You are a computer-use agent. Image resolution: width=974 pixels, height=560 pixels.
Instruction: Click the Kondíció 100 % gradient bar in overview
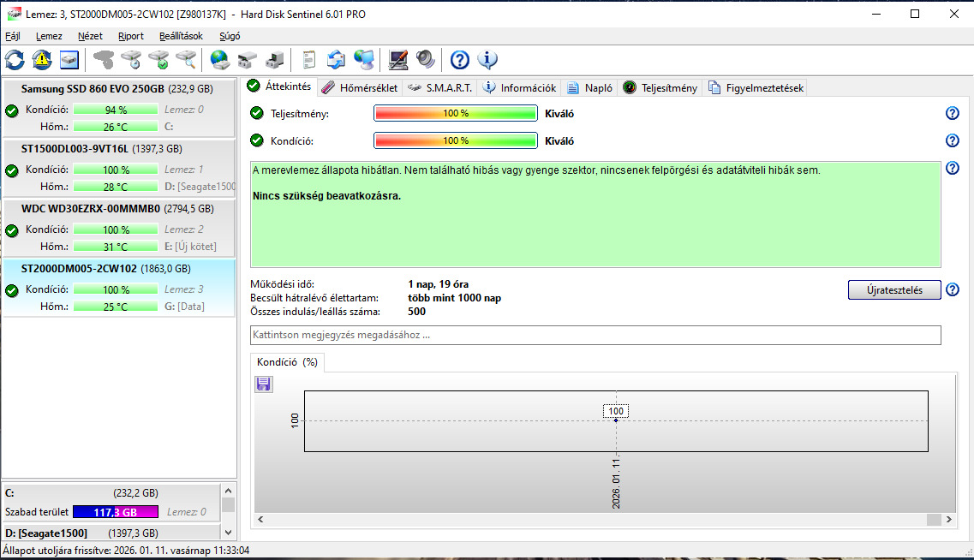tap(456, 141)
